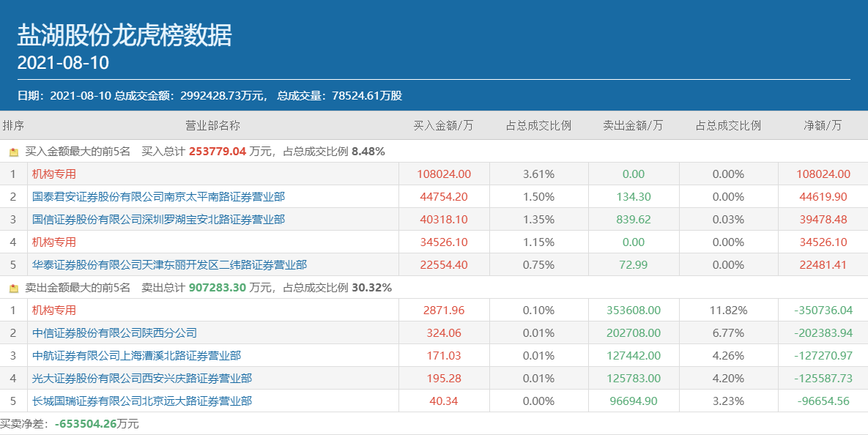Click buy amount 22554.40
The height and width of the screenshot is (435, 868).
pyautogui.click(x=444, y=264)
